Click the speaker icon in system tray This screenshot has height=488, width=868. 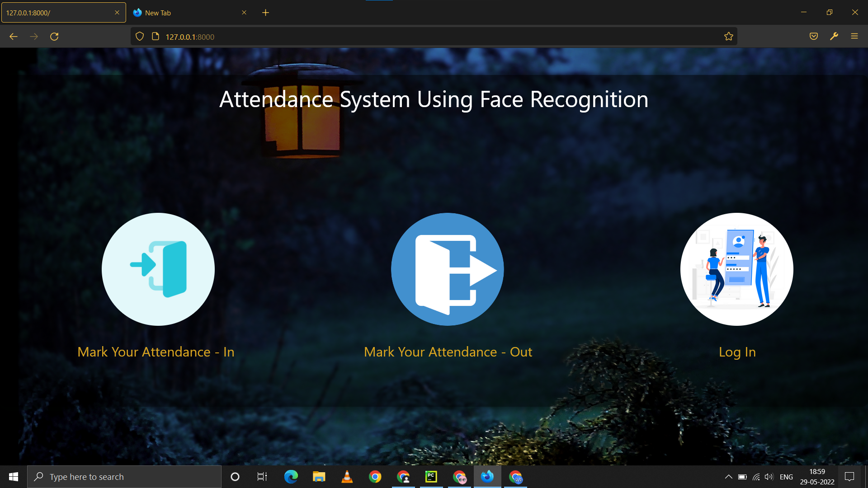769,476
